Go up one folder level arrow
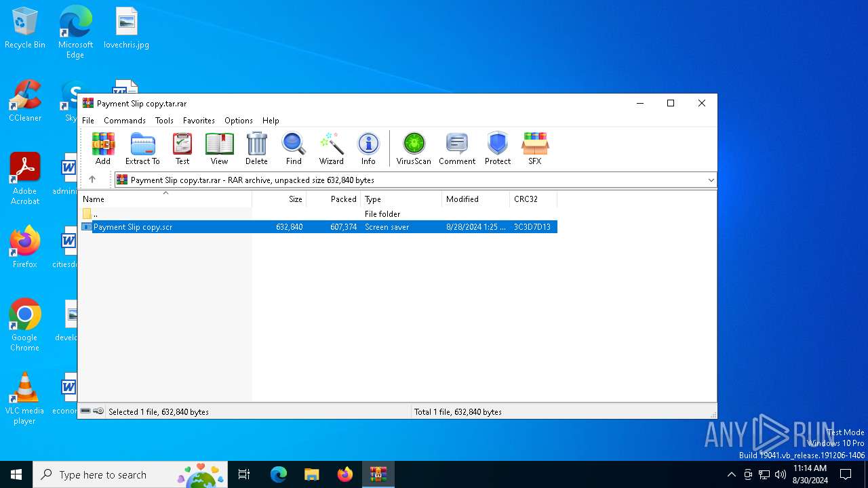The width and height of the screenshot is (868, 488). coord(92,180)
